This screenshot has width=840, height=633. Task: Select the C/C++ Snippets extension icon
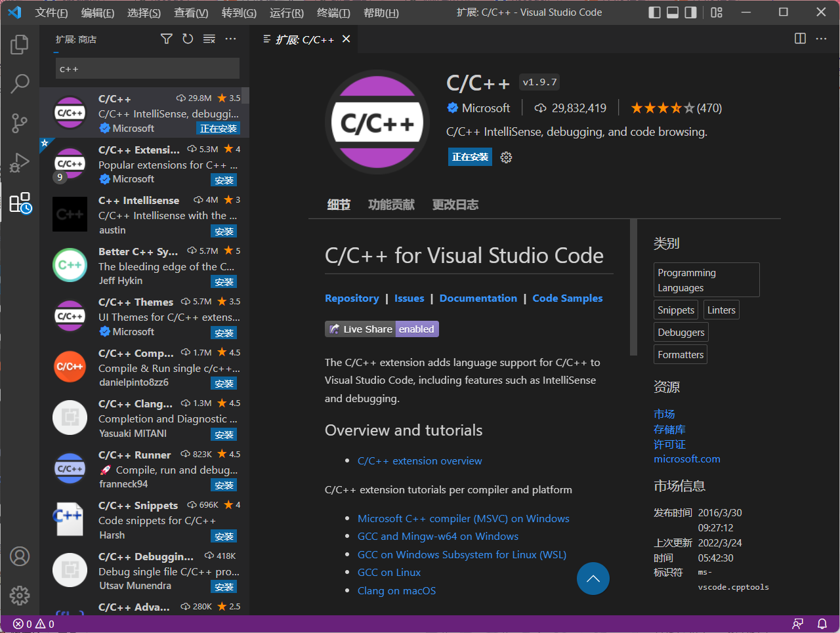tap(70, 520)
